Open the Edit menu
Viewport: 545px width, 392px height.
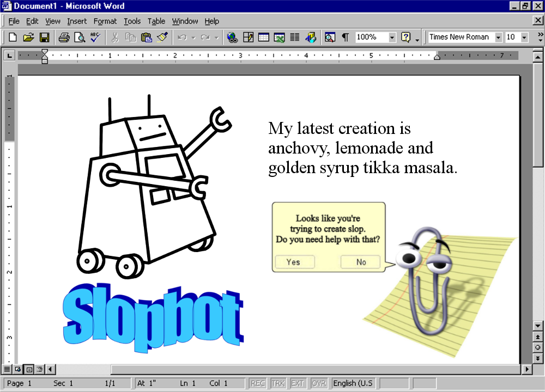(x=32, y=21)
